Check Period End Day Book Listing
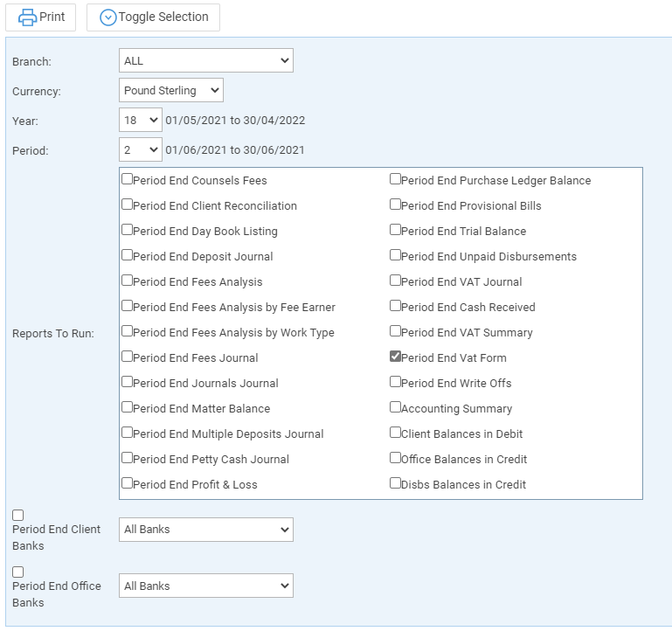672x631 pixels. [x=127, y=229]
